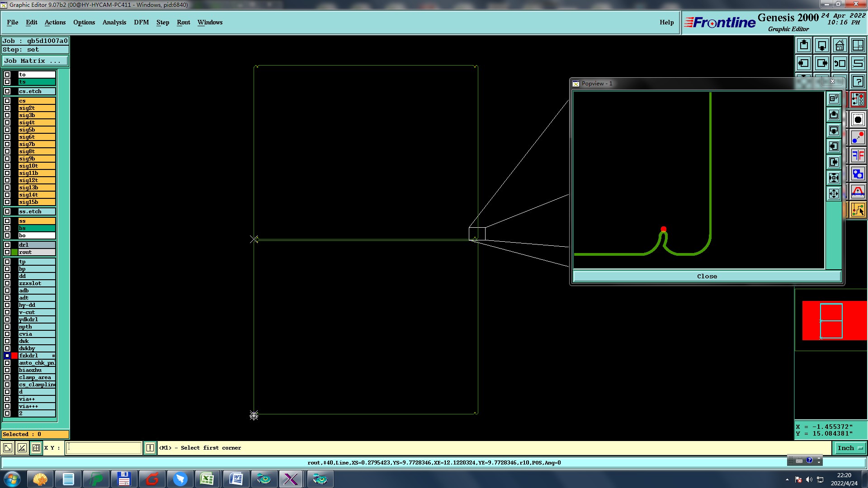Toggle visibility checkbox for cs layer
Viewport: 868px width, 488px height.
click(7, 101)
